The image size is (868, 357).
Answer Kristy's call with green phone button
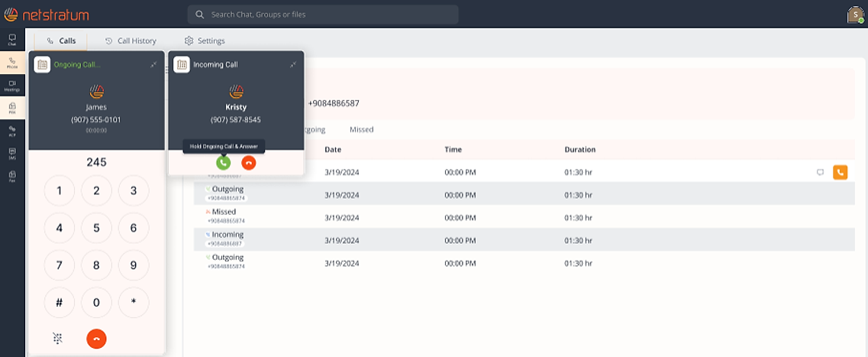(223, 162)
